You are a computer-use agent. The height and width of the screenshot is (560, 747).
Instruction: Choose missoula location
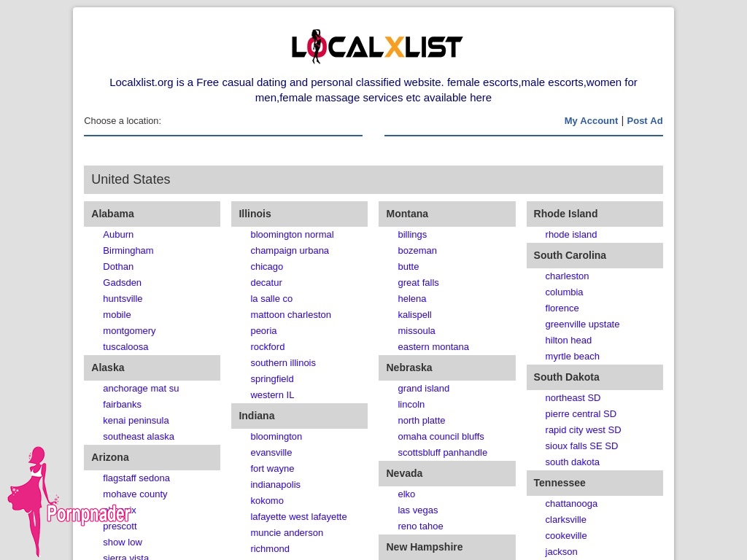(417, 331)
